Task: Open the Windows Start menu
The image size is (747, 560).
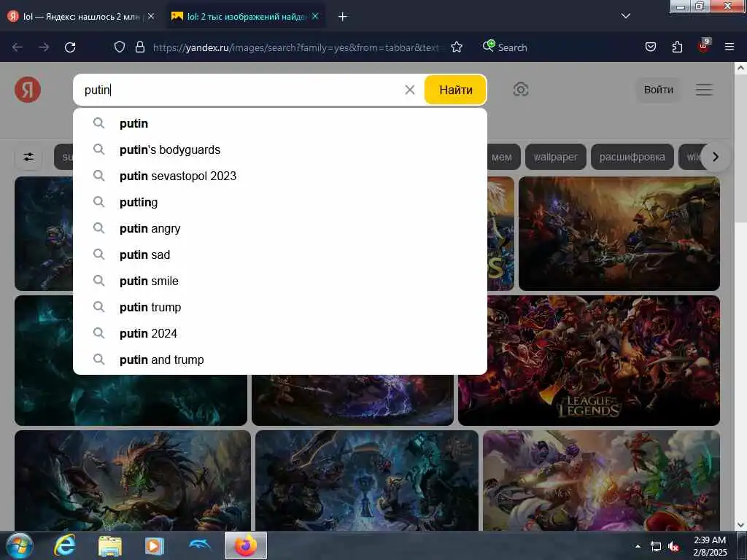Action: click(20, 545)
